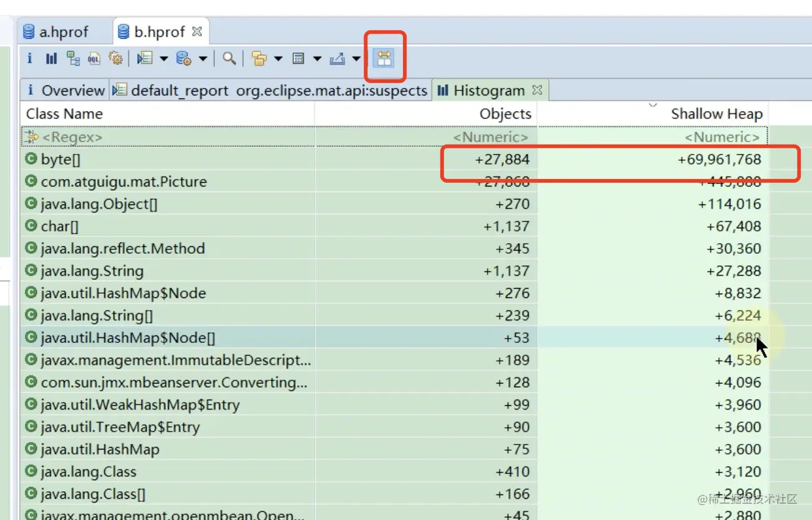The width and height of the screenshot is (812, 520).
Task: Select the java.lang.Class[] row name
Action: tap(93, 494)
